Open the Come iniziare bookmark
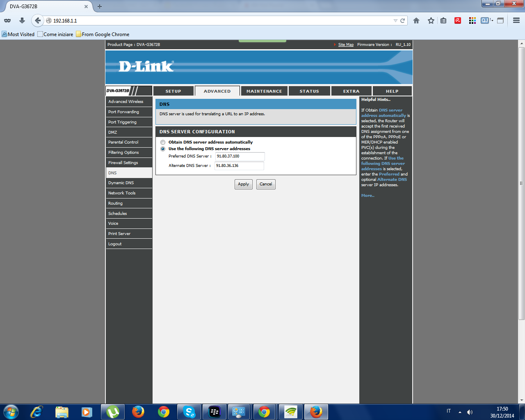 [x=55, y=34]
